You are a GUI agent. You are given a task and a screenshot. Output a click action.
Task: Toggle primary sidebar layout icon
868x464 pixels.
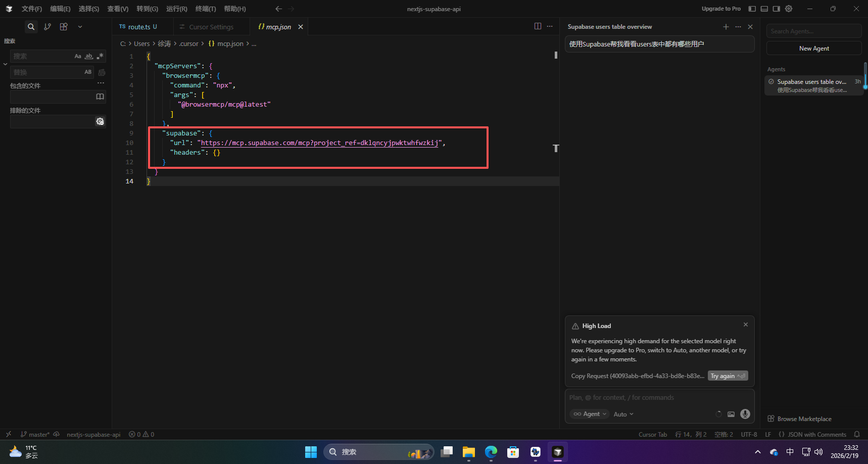point(752,9)
